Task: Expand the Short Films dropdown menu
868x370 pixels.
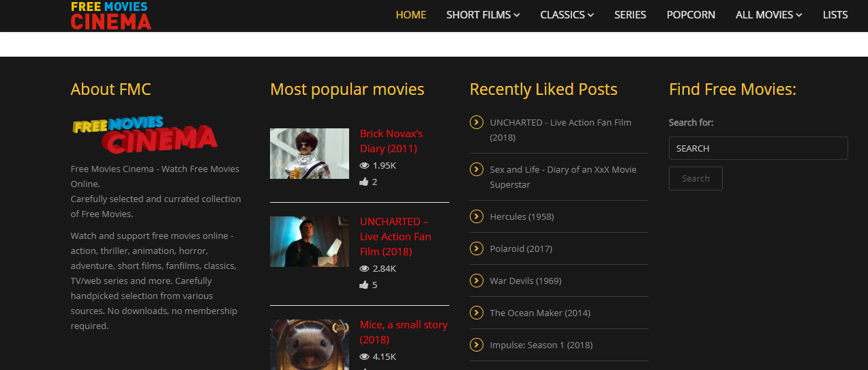Action: point(483,14)
